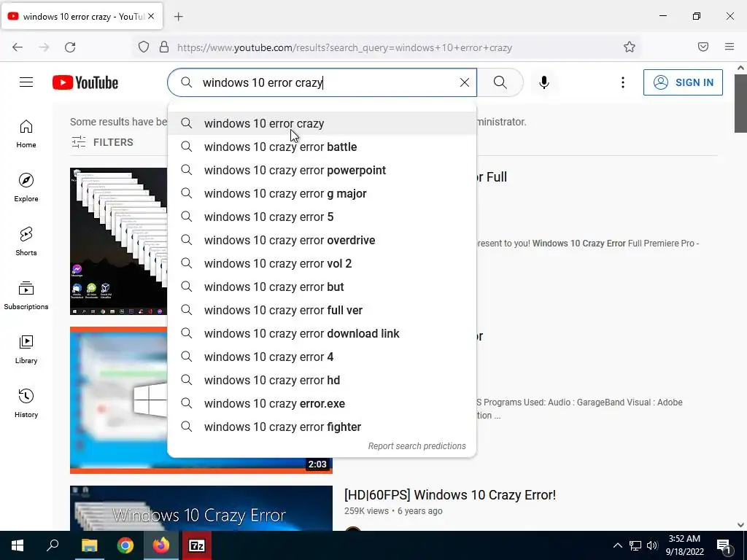Choose suggestion ending in 'g major'
This screenshot has width=747, height=560.
click(322, 193)
